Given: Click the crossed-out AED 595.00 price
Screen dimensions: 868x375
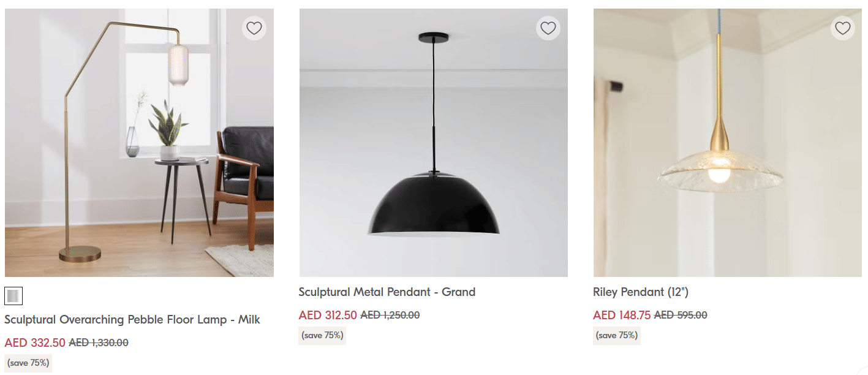Looking at the screenshot, I should pyautogui.click(x=681, y=315).
